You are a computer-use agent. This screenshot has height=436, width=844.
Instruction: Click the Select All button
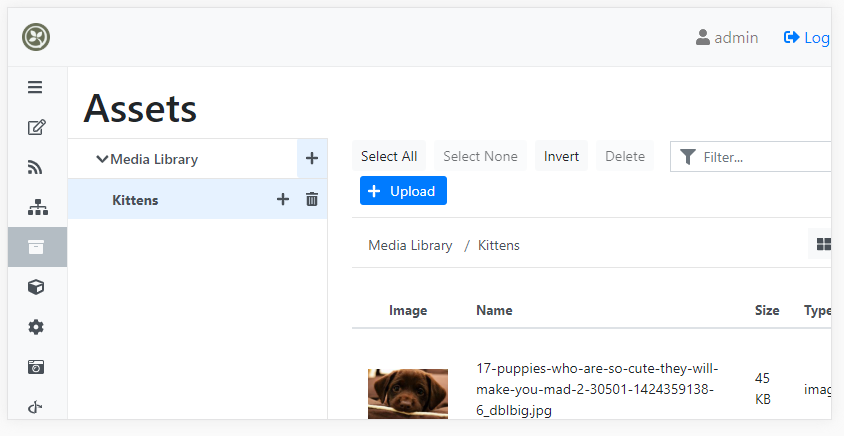click(x=389, y=156)
